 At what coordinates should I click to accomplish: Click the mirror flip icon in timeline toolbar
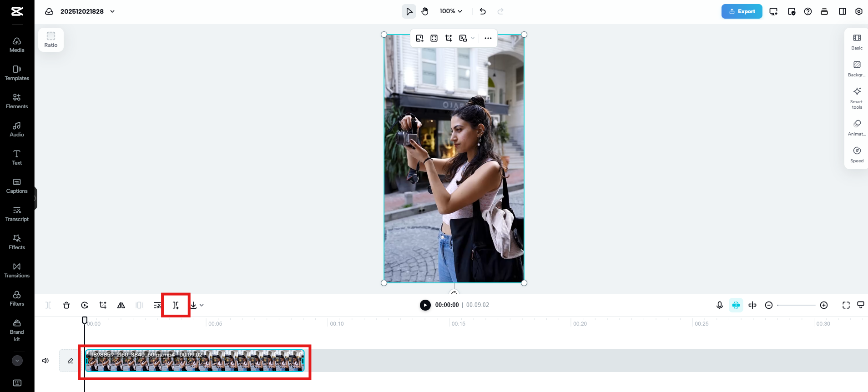(121, 305)
